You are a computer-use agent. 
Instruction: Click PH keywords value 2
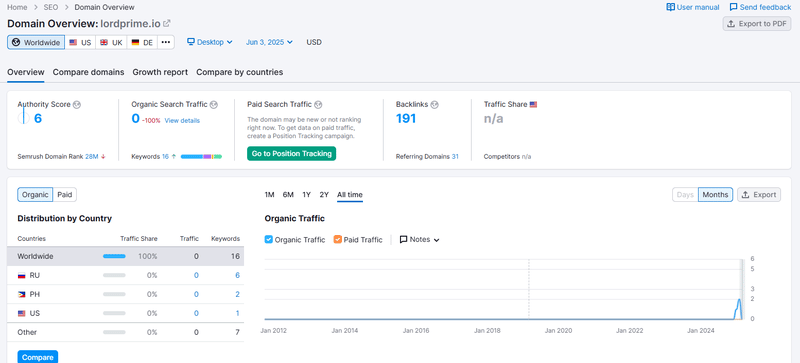click(237, 295)
